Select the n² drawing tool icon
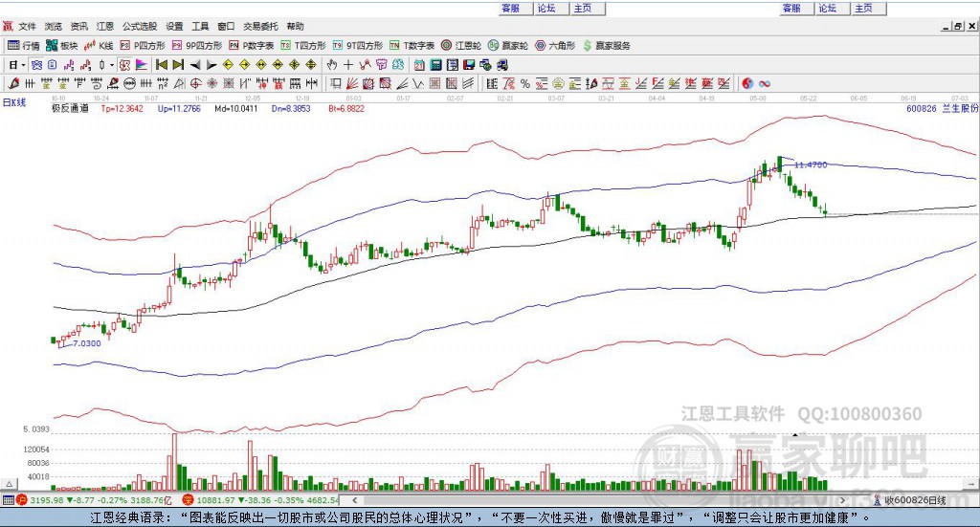The width and height of the screenshot is (980, 527). pos(163,83)
